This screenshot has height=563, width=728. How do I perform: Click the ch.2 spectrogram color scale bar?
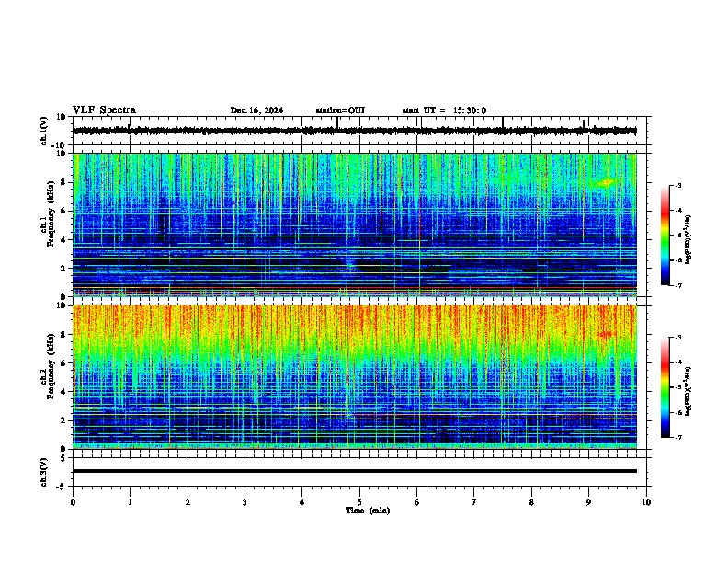click(665, 387)
